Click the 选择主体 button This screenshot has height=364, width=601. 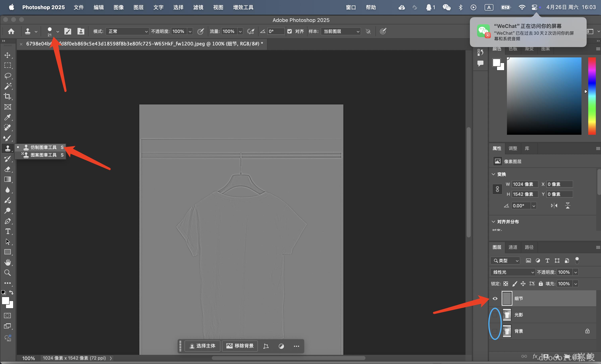[202, 346]
